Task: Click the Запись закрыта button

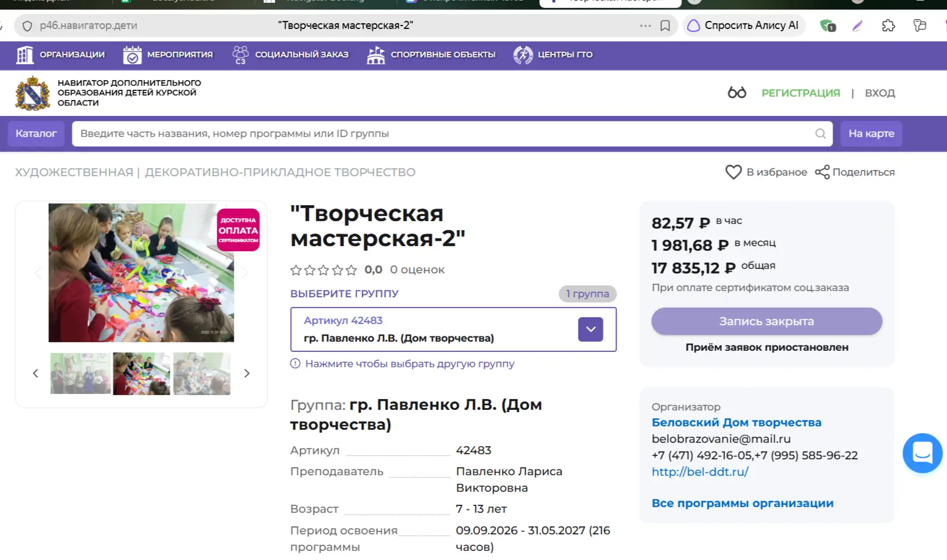Action: coord(767,321)
